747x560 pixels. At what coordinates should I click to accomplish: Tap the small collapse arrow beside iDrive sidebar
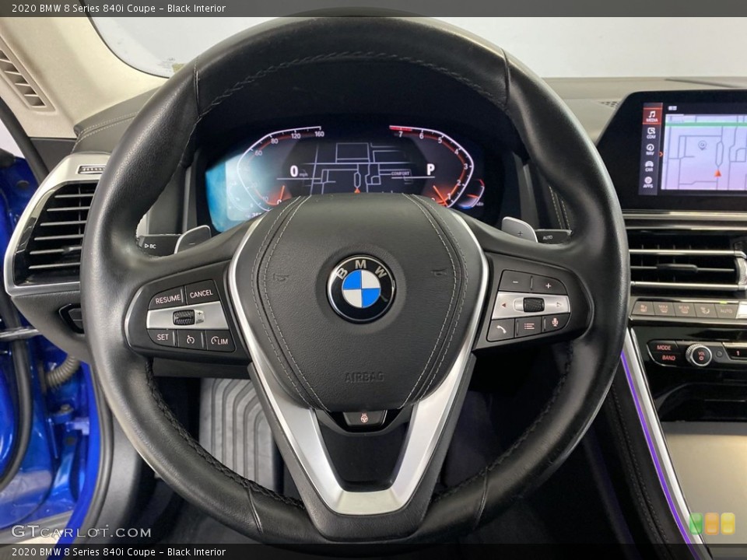pyautogui.click(x=661, y=153)
